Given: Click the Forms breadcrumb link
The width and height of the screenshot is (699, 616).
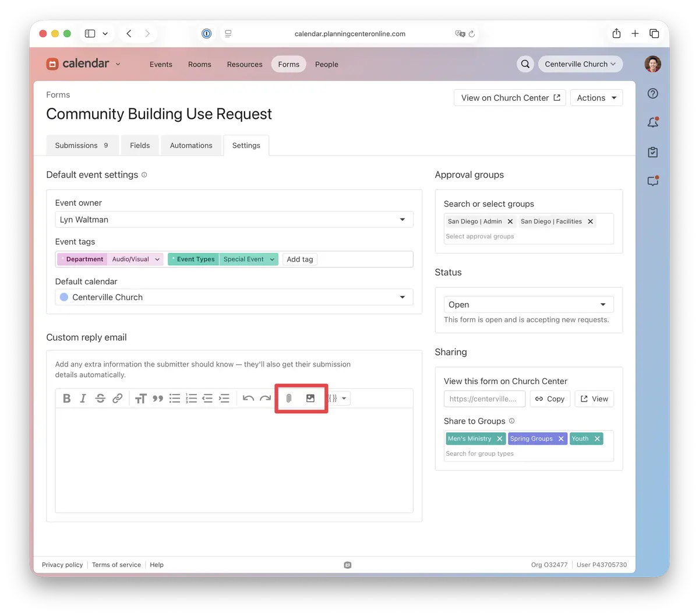Looking at the screenshot, I should tap(58, 95).
